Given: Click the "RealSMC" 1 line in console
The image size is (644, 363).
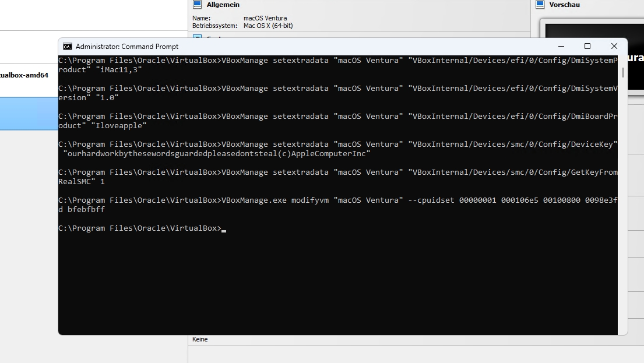Looking at the screenshot, I should tap(82, 182).
